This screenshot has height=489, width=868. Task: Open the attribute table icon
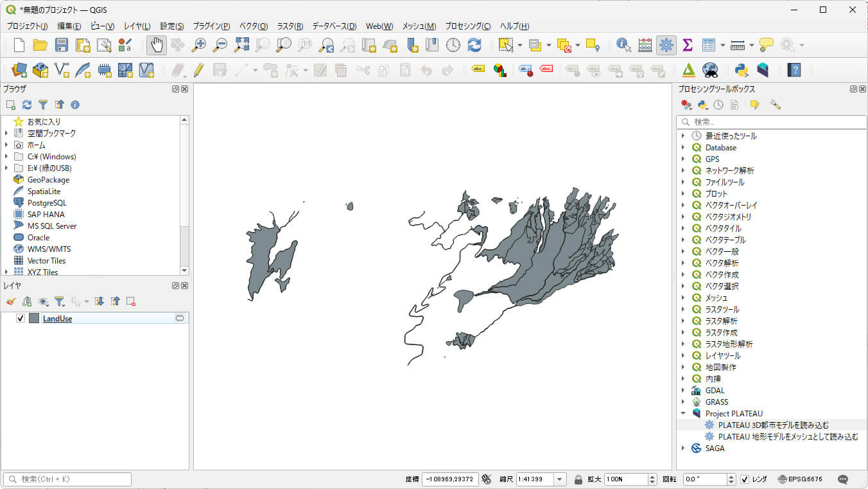[x=709, y=45]
